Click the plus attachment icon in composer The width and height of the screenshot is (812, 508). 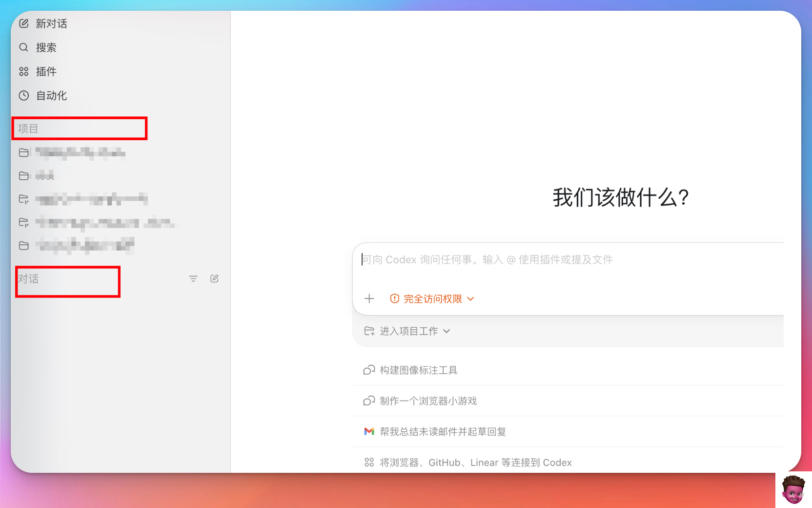369,298
